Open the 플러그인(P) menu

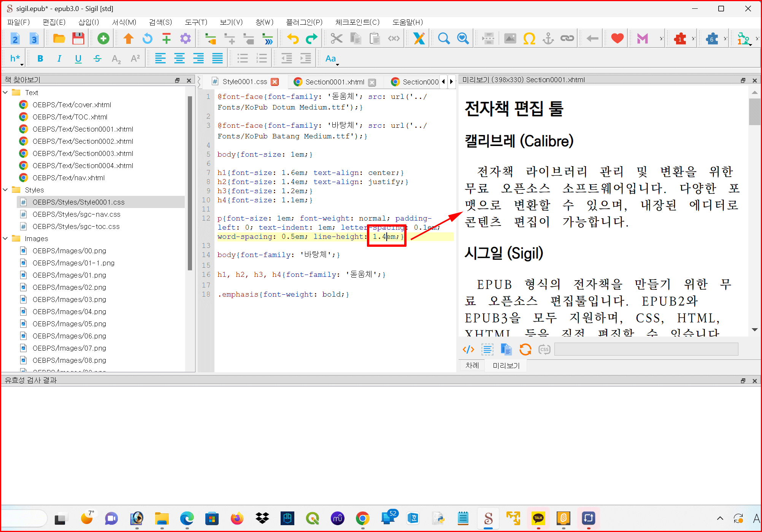(304, 22)
